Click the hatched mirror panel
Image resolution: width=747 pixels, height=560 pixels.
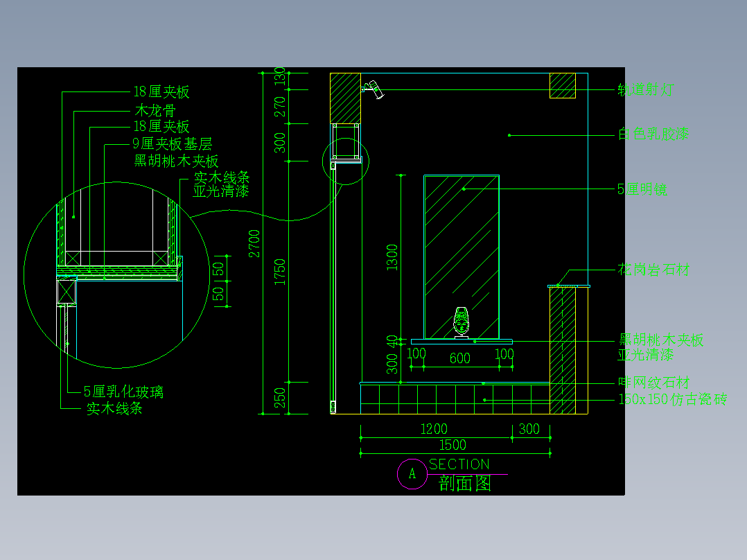(462, 257)
